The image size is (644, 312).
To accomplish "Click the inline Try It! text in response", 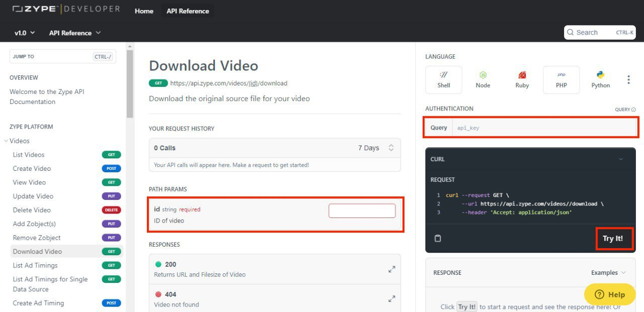I will pyautogui.click(x=466, y=306).
